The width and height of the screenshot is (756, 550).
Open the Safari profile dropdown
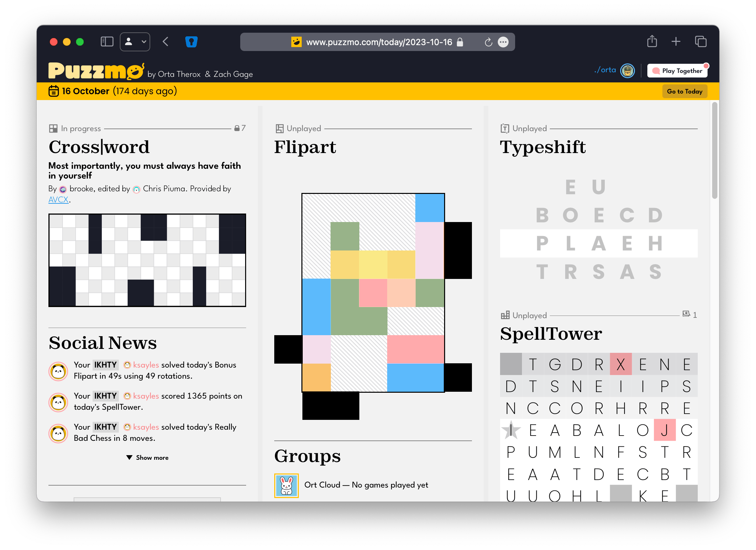click(135, 42)
